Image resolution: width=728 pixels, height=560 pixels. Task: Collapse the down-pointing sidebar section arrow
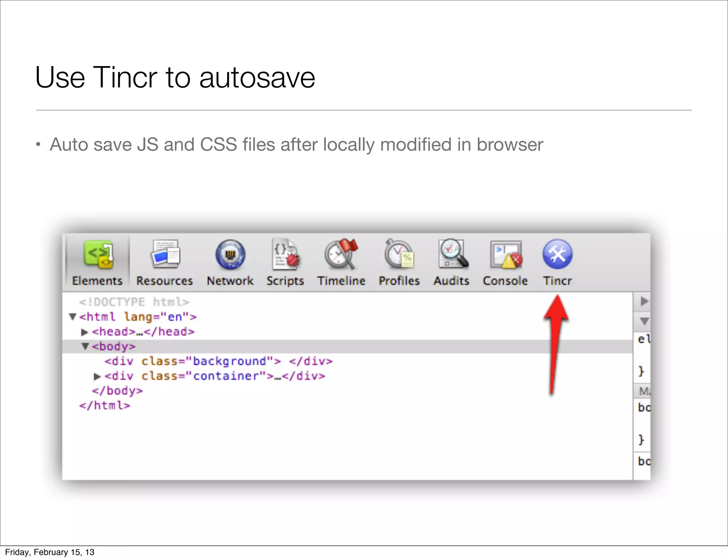click(x=644, y=321)
